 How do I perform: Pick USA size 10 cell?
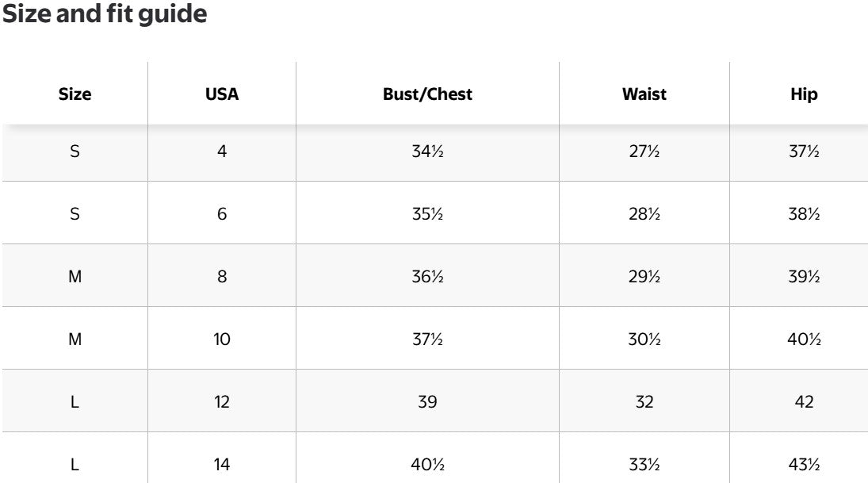(222, 339)
